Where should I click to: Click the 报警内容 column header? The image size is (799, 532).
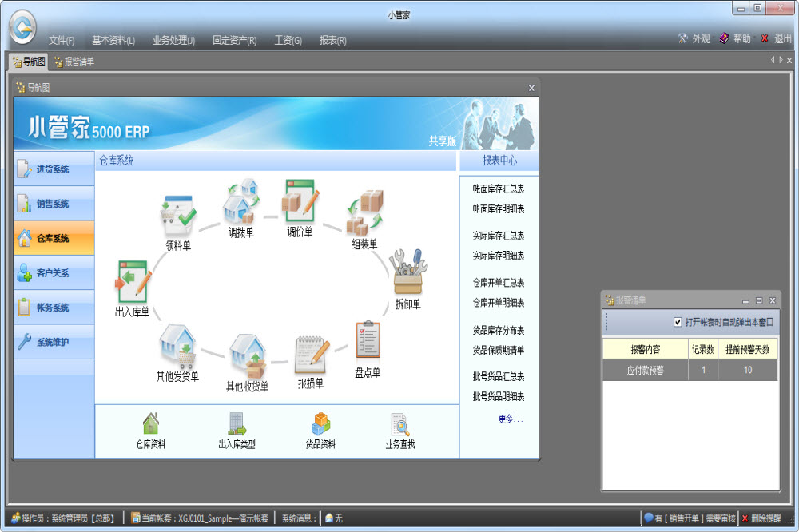pos(645,350)
